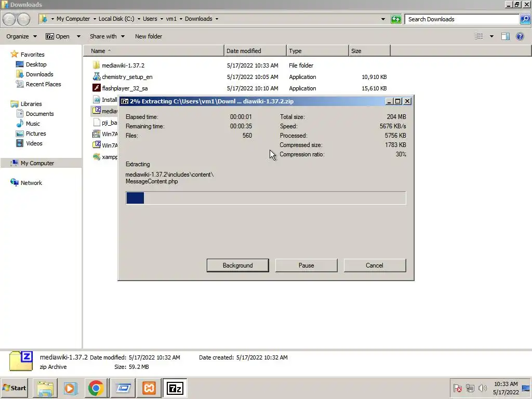Sort by Date modified column
This screenshot has height=399, width=532.
point(255,51)
